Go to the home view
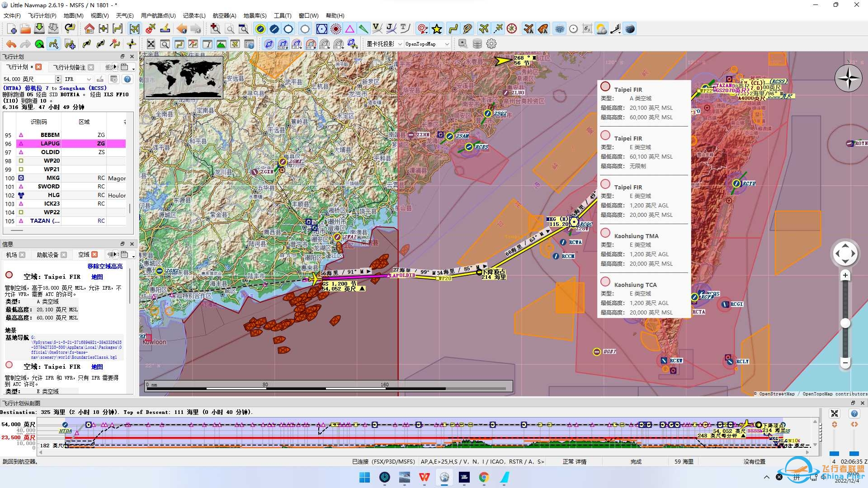Image resolution: width=868 pixels, height=488 pixels. click(x=89, y=29)
